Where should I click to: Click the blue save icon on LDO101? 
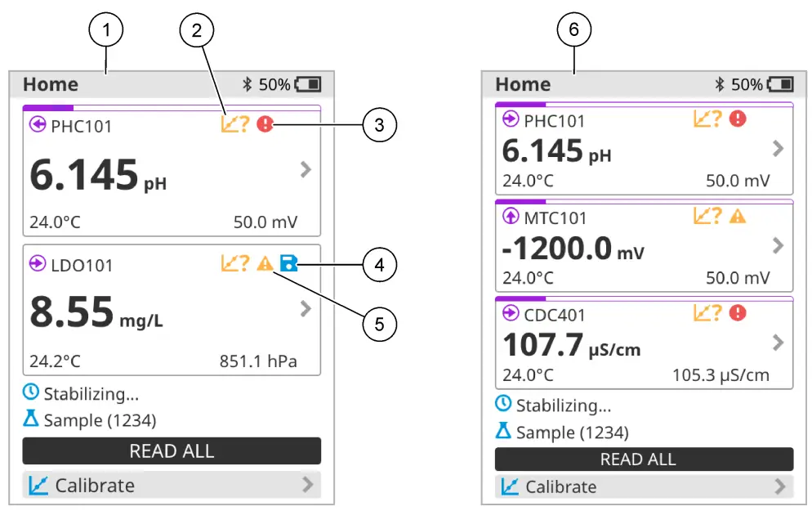pyautogui.click(x=287, y=263)
